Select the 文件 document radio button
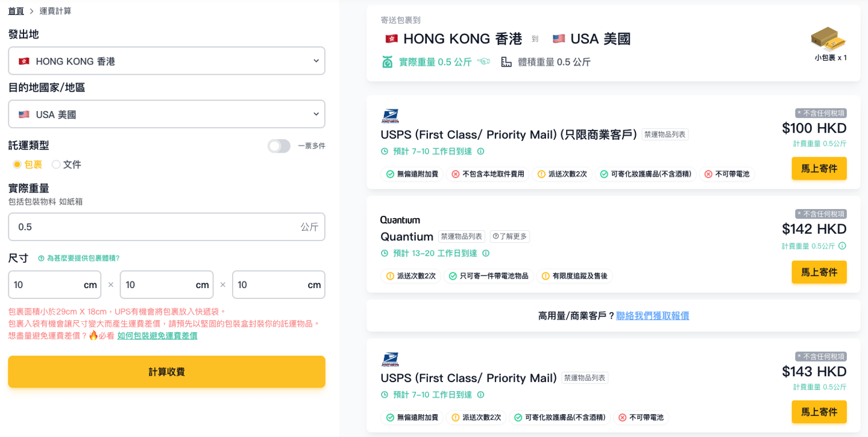 coord(56,165)
